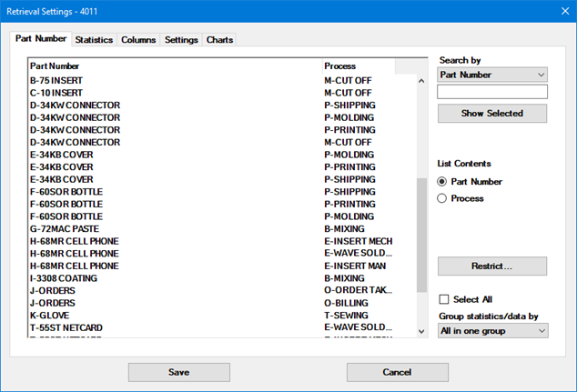This screenshot has height=392, width=577.
Task: Sort by the Process column header
Action: coord(359,66)
